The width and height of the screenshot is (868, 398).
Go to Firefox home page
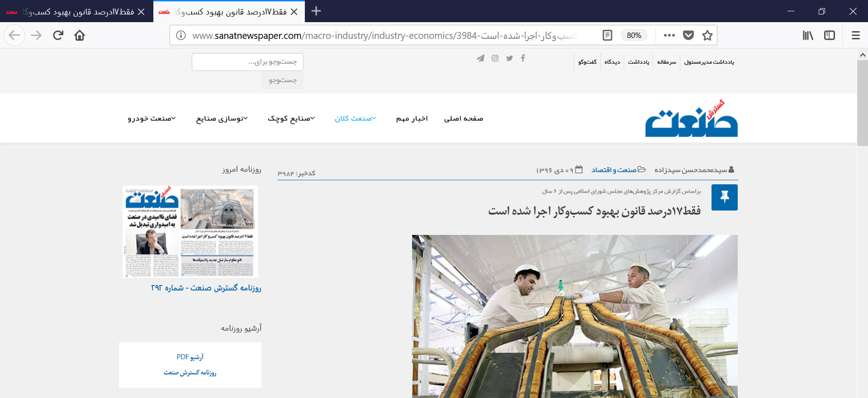coord(80,35)
